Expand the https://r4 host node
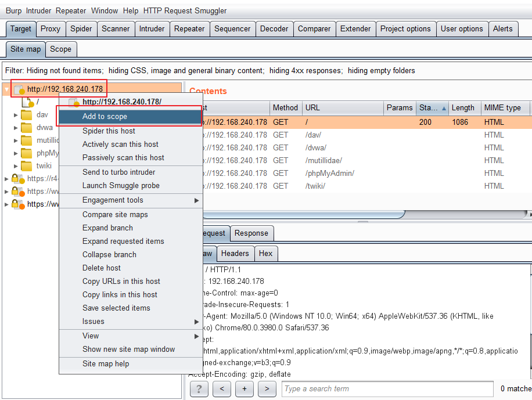This screenshot has height=400, width=532. point(6,179)
